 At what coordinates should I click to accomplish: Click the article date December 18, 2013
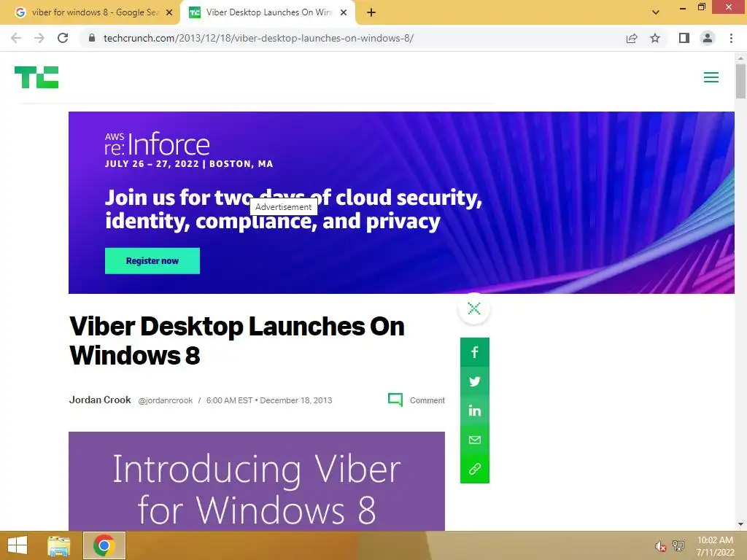pos(296,400)
